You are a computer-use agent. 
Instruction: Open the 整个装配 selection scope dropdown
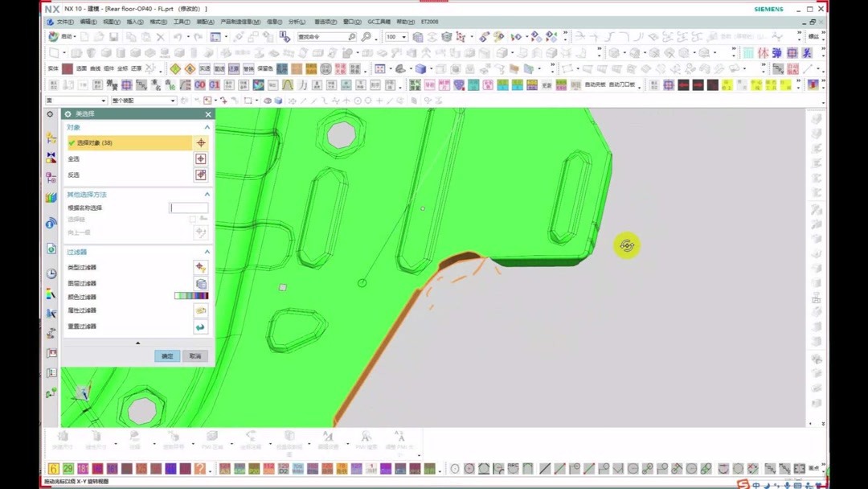point(173,101)
